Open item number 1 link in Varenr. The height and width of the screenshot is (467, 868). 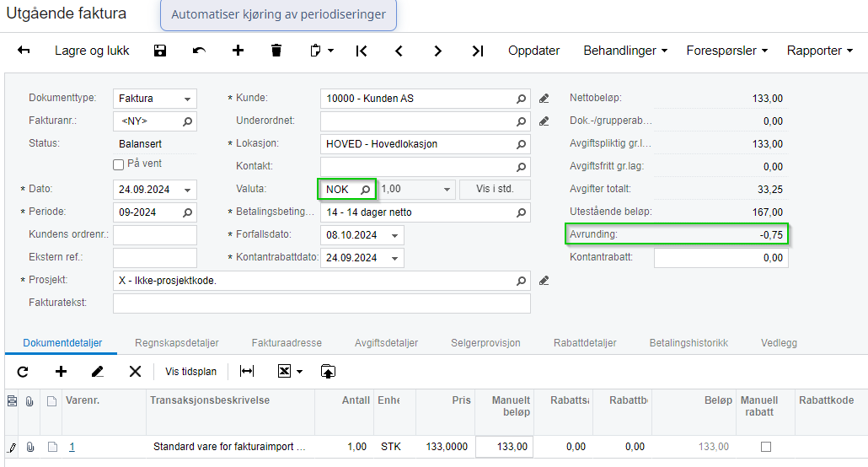72,447
